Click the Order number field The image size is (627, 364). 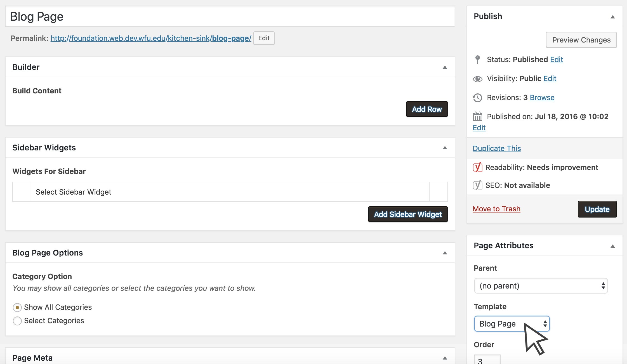(487, 360)
